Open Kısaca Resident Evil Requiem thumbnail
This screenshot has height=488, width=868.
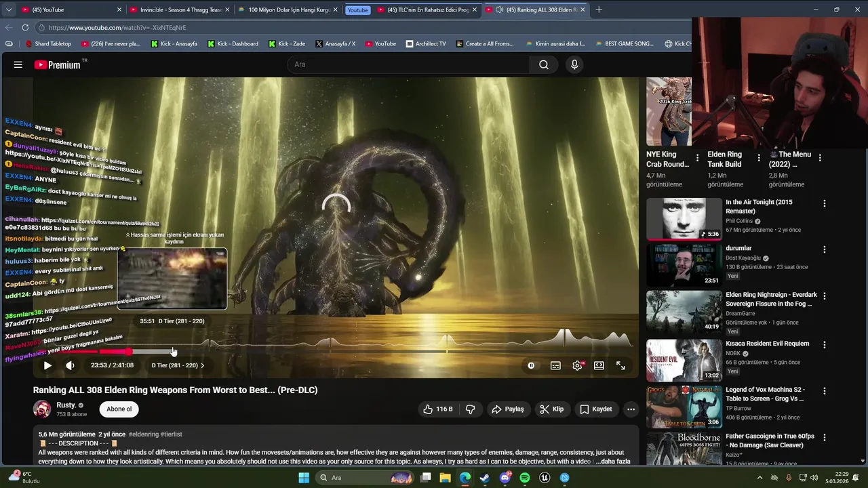pos(684,360)
